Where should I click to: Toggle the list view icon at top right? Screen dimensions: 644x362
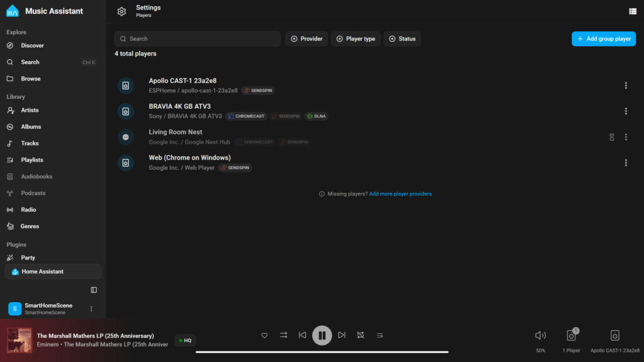pyautogui.click(x=633, y=11)
